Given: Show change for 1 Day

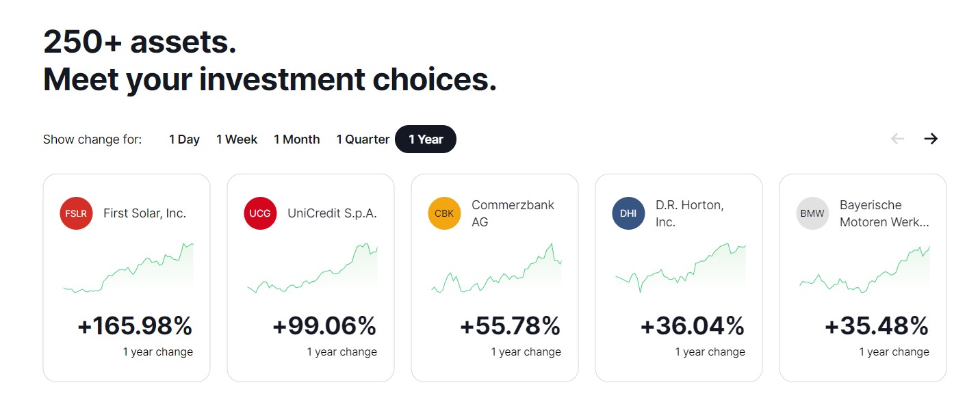Looking at the screenshot, I should pos(184,139).
